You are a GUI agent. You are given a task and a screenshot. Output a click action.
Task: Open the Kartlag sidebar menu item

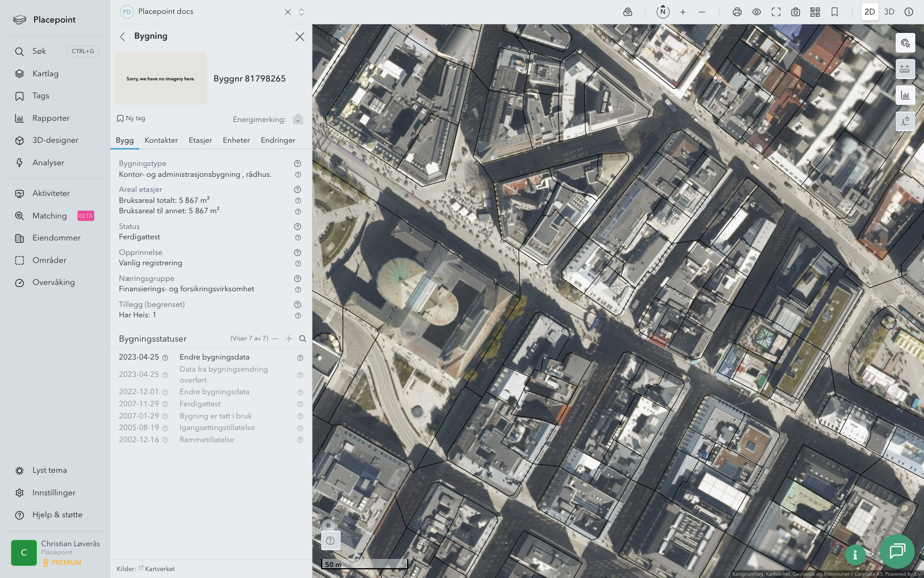click(x=45, y=74)
